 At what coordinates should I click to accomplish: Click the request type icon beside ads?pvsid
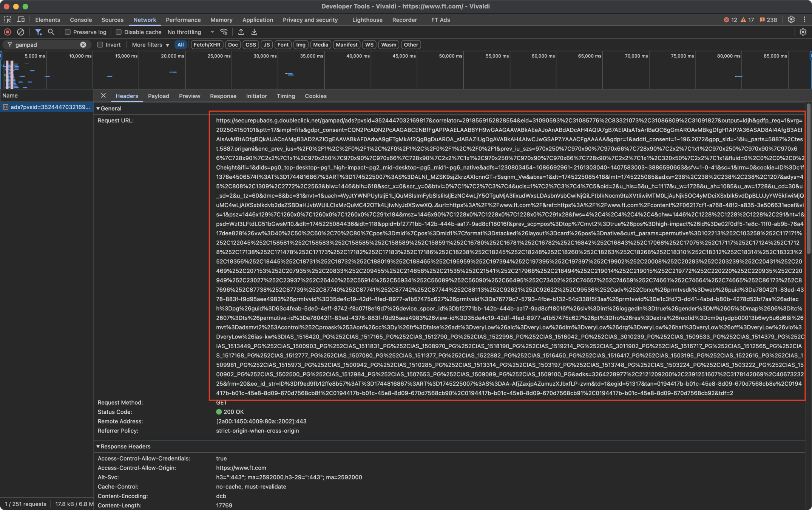click(6, 107)
